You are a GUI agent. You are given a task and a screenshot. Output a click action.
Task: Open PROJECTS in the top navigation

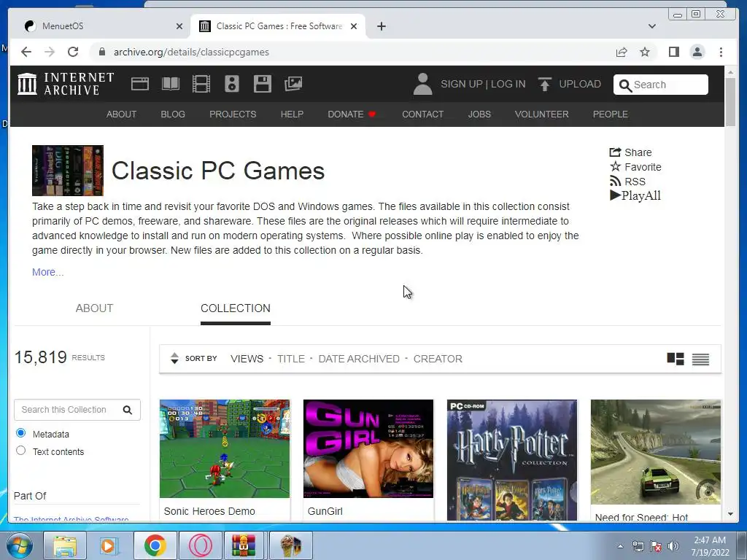pyautogui.click(x=233, y=114)
